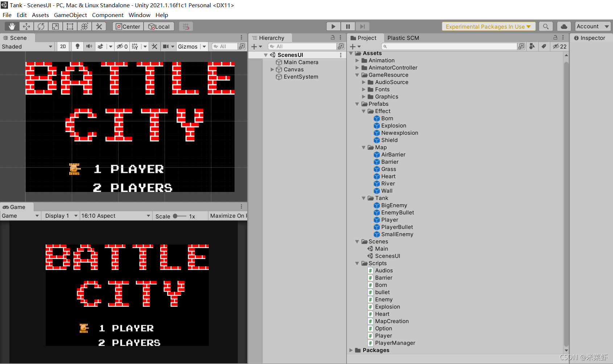Click the Step frame button

click(362, 26)
